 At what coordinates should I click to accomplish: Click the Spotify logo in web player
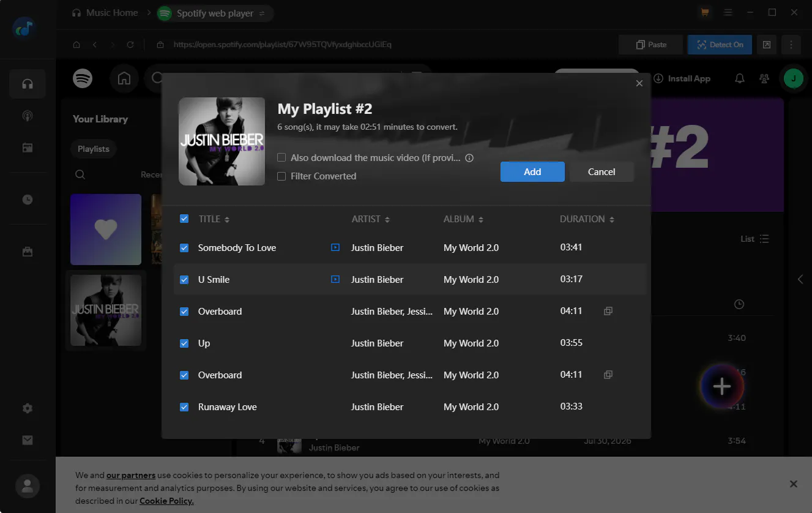(x=83, y=78)
